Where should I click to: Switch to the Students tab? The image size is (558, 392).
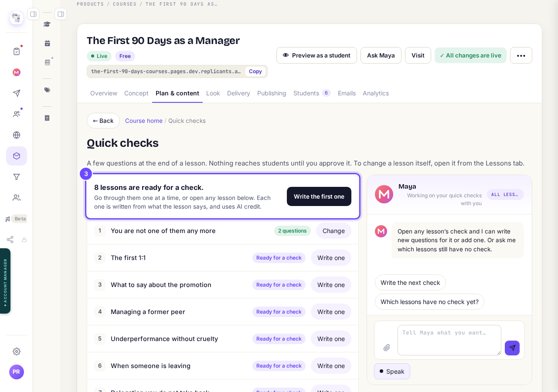click(x=312, y=93)
